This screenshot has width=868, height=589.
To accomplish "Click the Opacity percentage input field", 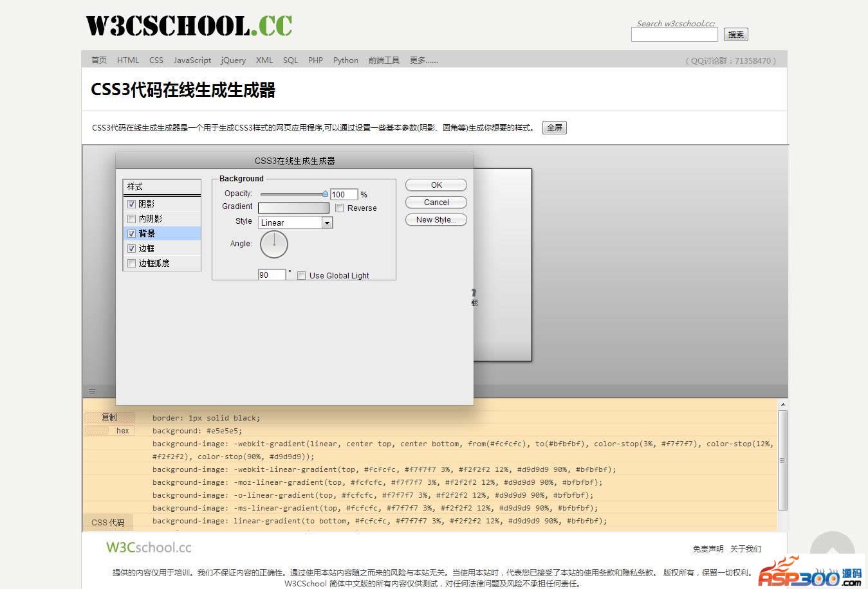I will (x=344, y=194).
